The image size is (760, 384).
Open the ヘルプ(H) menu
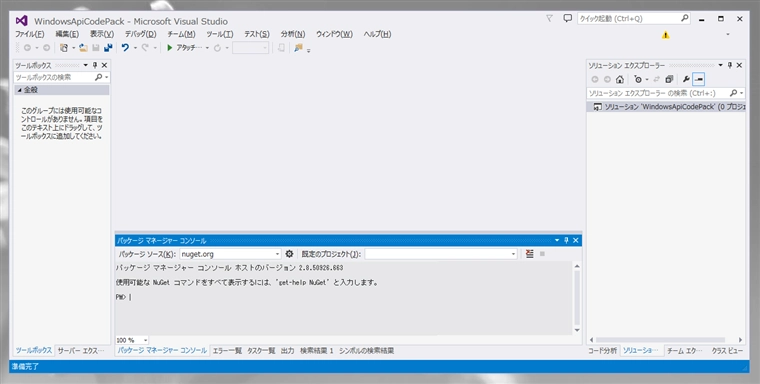[x=378, y=34]
